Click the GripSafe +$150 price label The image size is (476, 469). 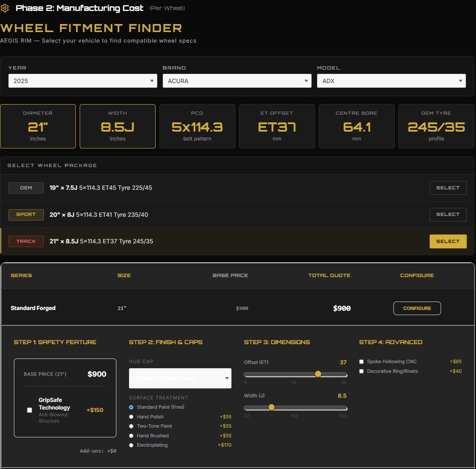(x=95, y=410)
